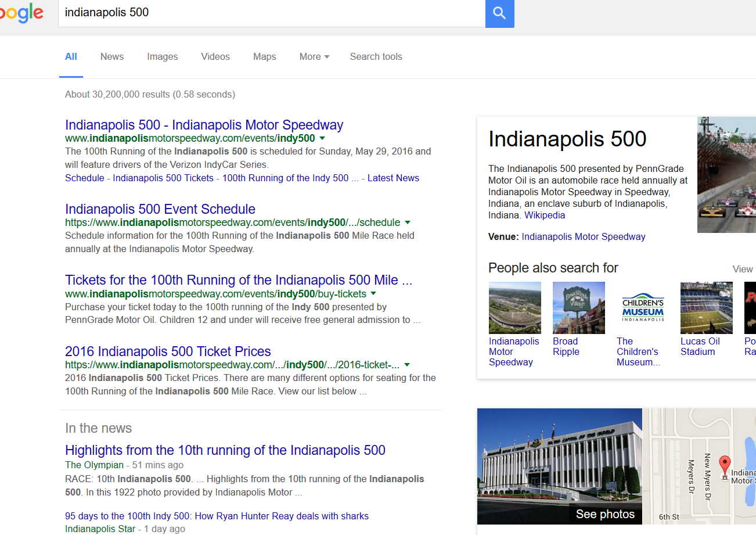756x535 pixels.
Task: Switch to the News tab
Action: tap(112, 56)
